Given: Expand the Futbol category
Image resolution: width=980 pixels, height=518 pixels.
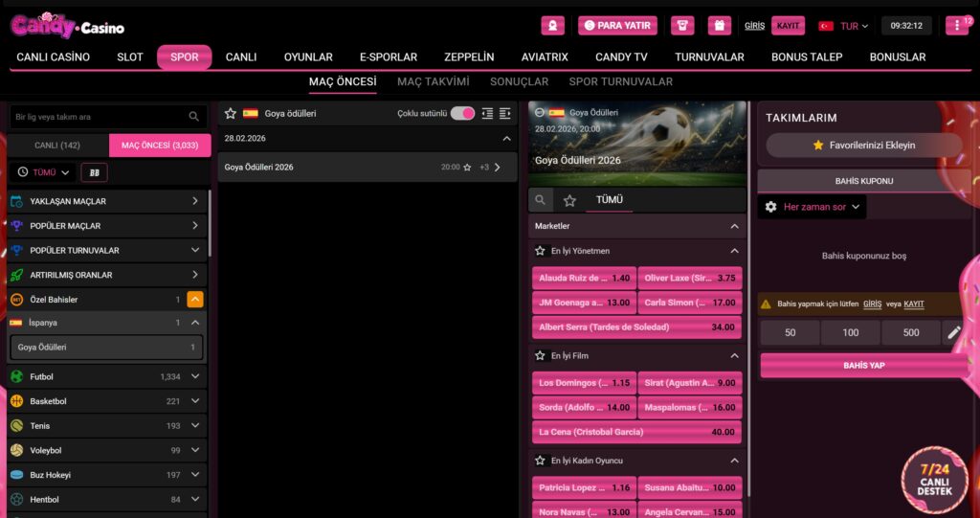Looking at the screenshot, I should click(x=195, y=376).
